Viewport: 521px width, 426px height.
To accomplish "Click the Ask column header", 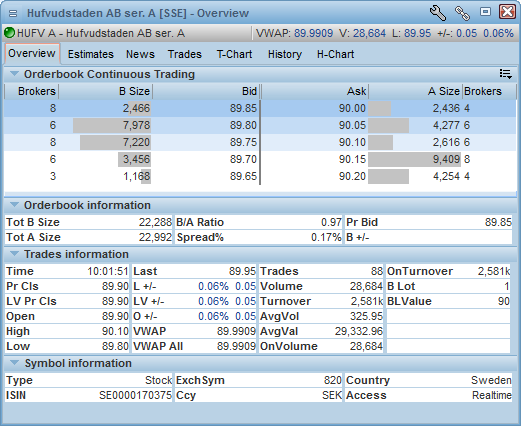I will 315,91.
